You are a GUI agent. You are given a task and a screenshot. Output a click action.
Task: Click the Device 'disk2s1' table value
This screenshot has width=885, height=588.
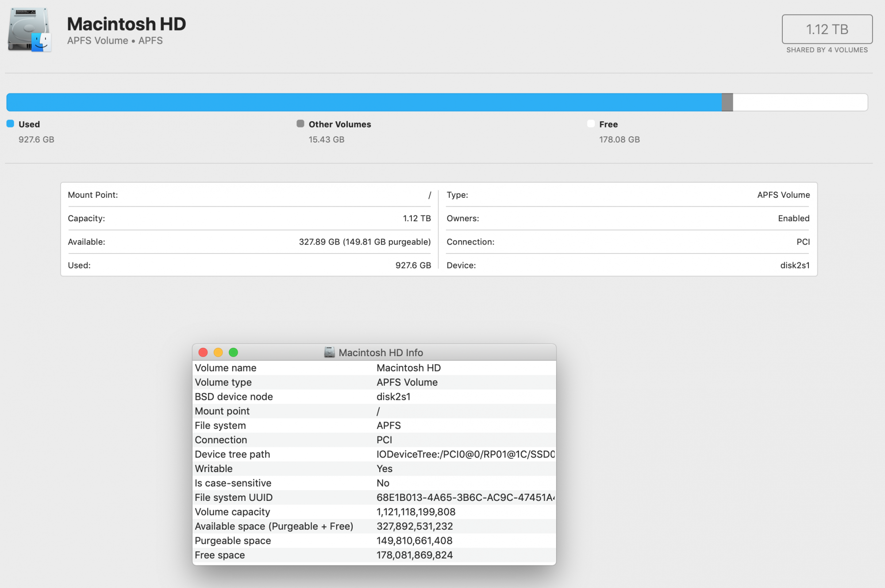point(795,265)
